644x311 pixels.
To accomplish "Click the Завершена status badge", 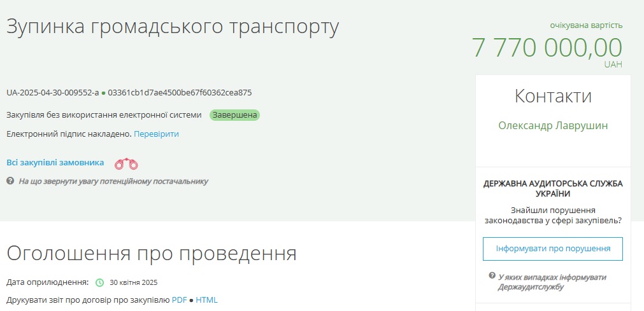I will [x=234, y=115].
